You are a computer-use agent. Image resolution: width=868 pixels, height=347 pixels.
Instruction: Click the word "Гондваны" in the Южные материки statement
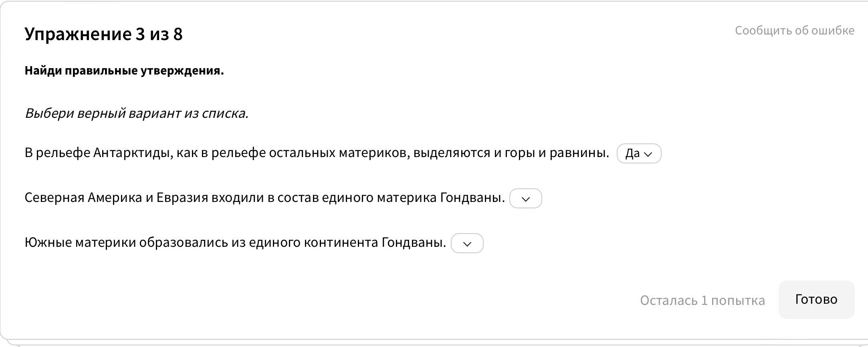coord(414,242)
